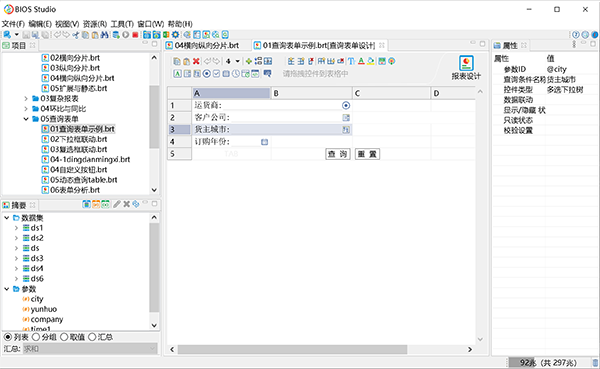Select column header B in the grid
600x369 pixels.
coord(311,93)
